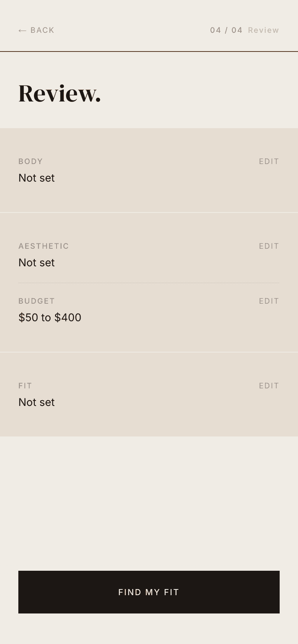
Task: Click the $50 to $400 value
Action: point(50,318)
